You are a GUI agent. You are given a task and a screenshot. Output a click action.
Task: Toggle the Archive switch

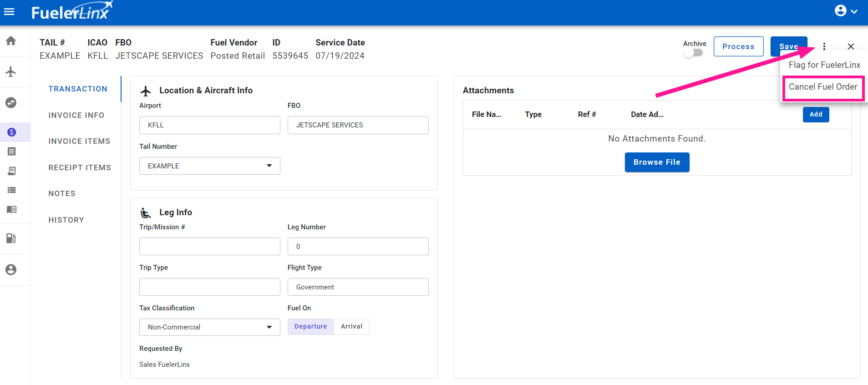pos(693,53)
